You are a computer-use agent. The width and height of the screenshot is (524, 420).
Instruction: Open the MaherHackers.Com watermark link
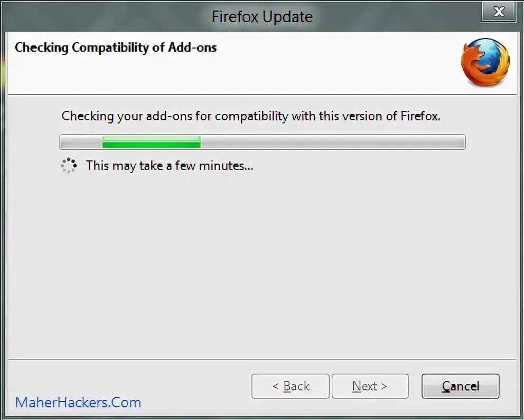click(x=78, y=402)
